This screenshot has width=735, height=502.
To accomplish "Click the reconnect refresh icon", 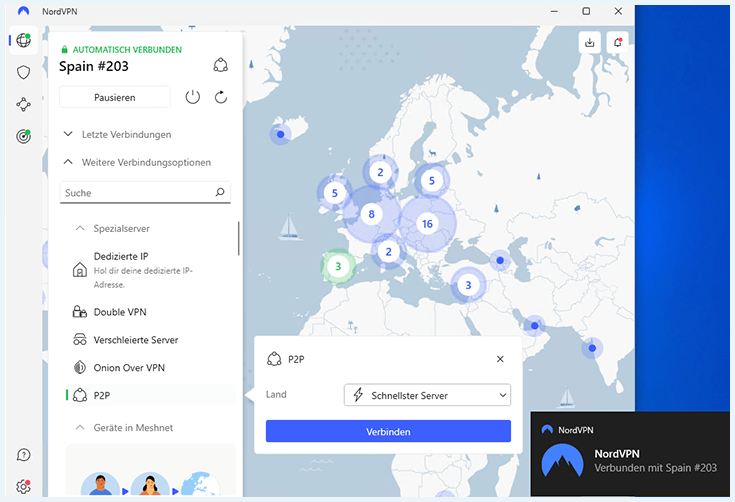I will click(221, 97).
